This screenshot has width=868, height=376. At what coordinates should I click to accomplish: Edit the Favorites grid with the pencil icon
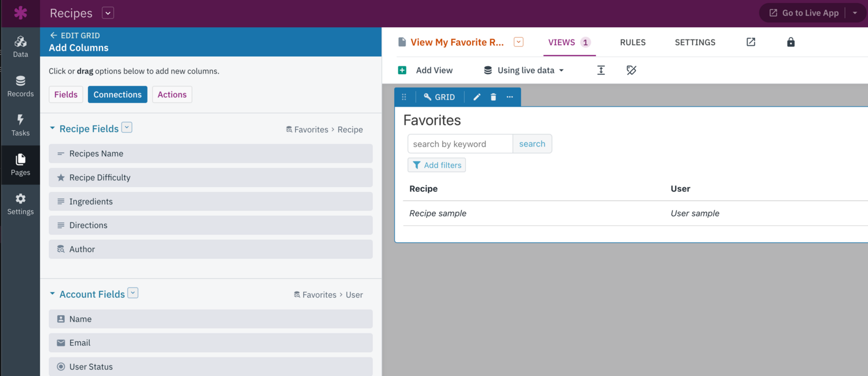(x=476, y=97)
